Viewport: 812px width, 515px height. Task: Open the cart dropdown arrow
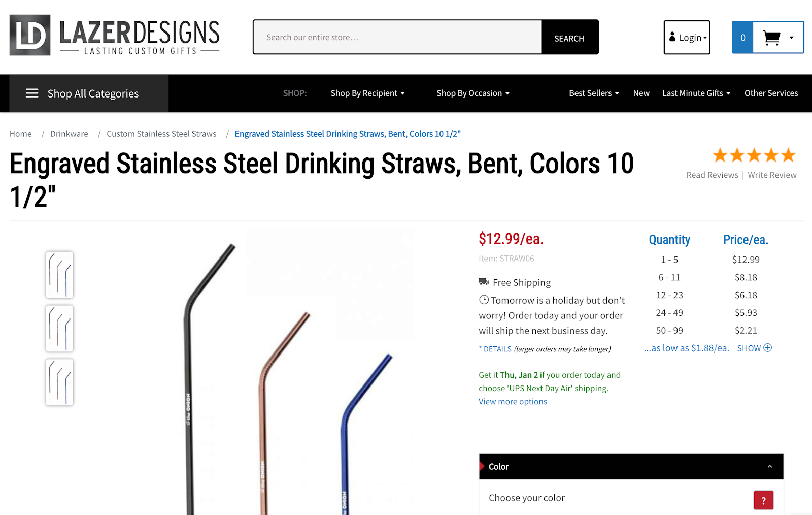coord(791,37)
